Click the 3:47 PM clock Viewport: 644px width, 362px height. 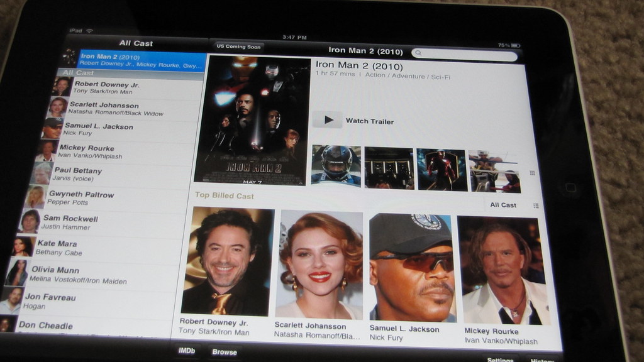pos(294,37)
